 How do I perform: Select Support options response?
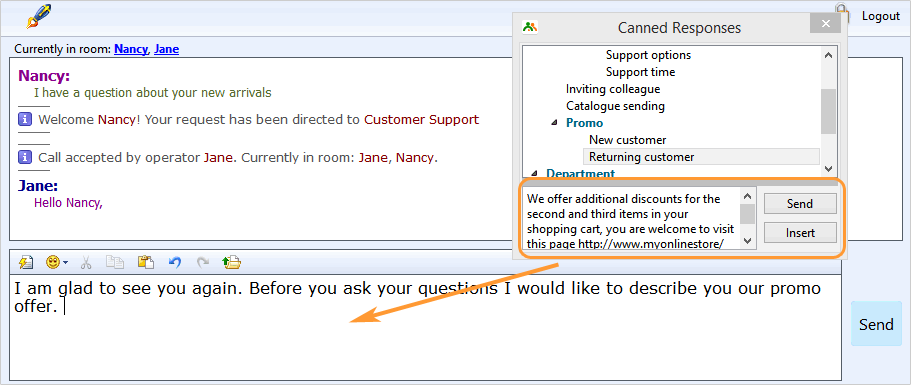(648, 55)
